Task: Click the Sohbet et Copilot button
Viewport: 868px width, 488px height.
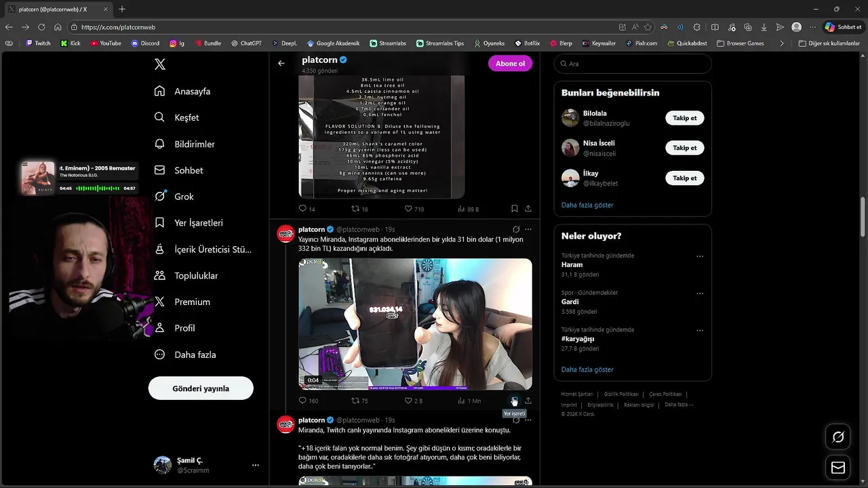Action: [843, 27]
